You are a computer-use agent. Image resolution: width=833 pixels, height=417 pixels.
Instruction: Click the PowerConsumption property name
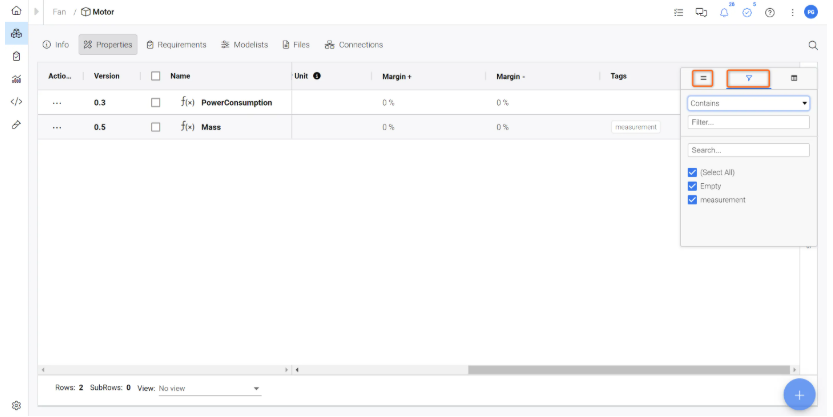coord(236,103)
